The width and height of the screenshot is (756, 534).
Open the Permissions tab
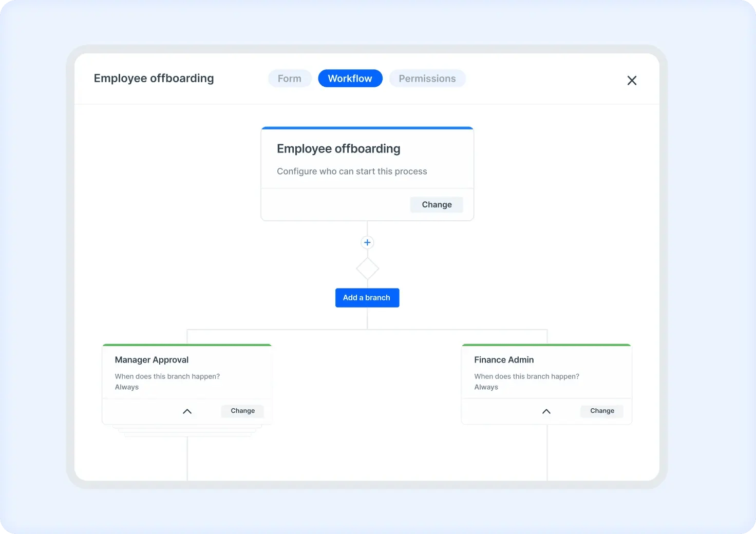click(x=427, y=79)
